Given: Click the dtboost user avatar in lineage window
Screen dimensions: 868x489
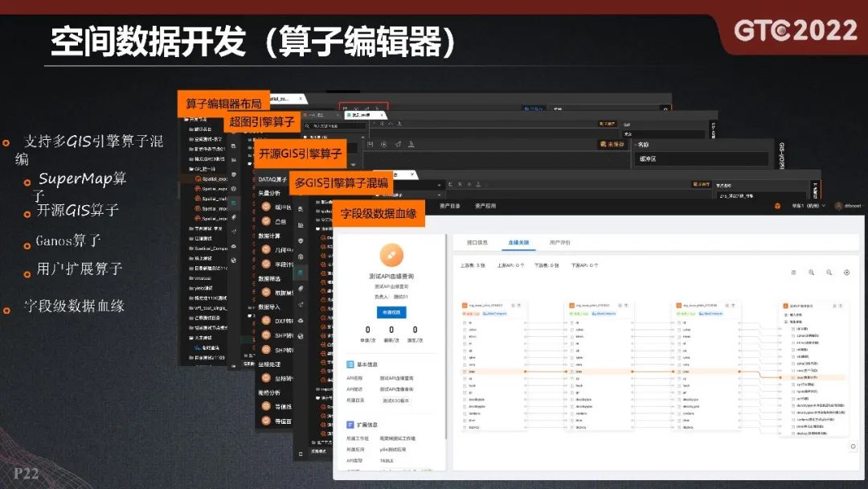Looking at the screenshot, I should tap(838, 206).
